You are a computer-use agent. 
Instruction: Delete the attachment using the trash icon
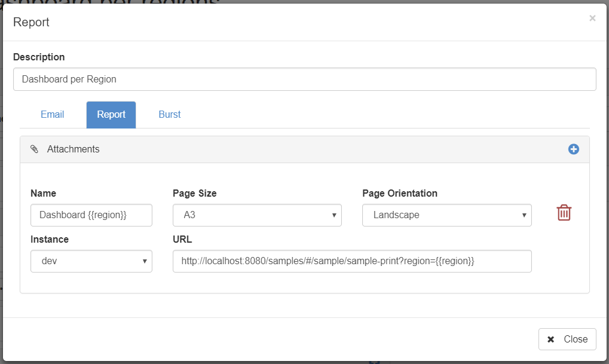pos(564,213)
